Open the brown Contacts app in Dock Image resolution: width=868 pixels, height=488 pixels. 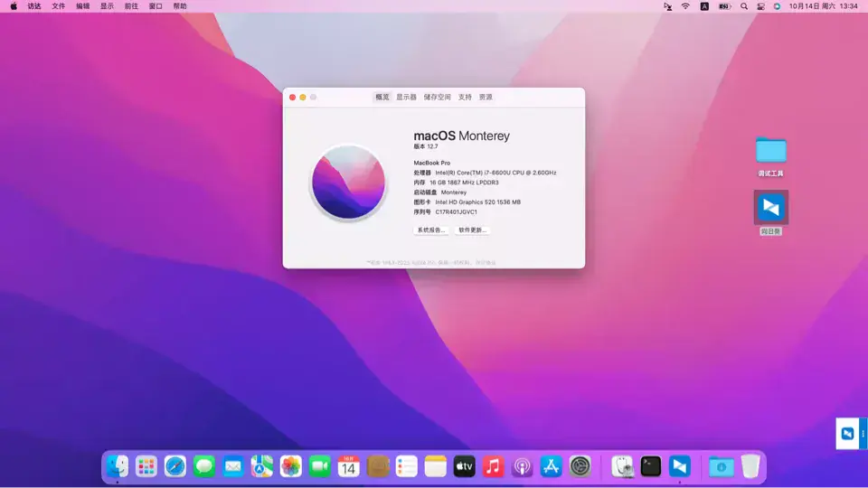(378, 466)
